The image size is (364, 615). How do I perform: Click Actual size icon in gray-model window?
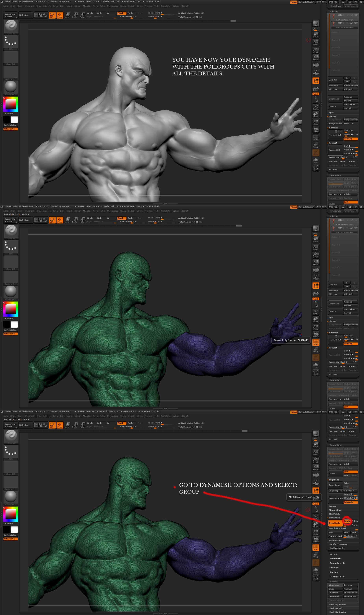tap(316, 50)
